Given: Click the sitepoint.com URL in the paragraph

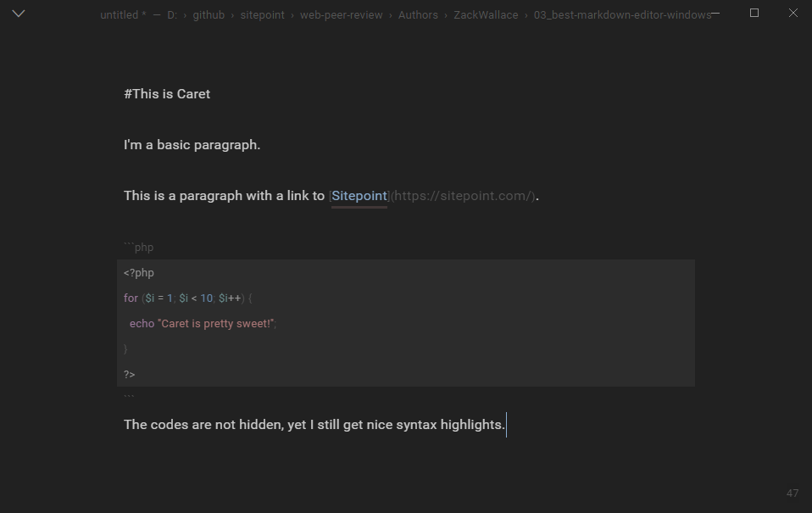Looking at the screenshot, I should pyautogui.click(x=463, y=196).
